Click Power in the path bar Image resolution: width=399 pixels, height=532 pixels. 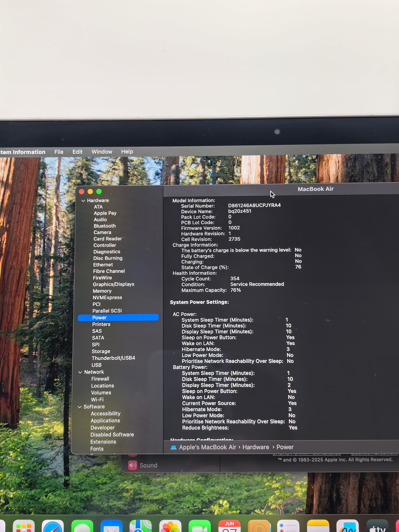coord(285,447)
